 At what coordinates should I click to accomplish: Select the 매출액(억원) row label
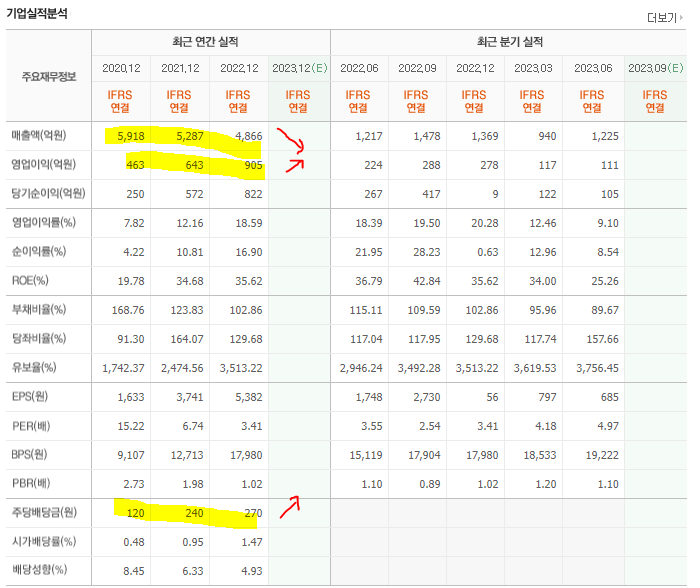pos(39,135)
